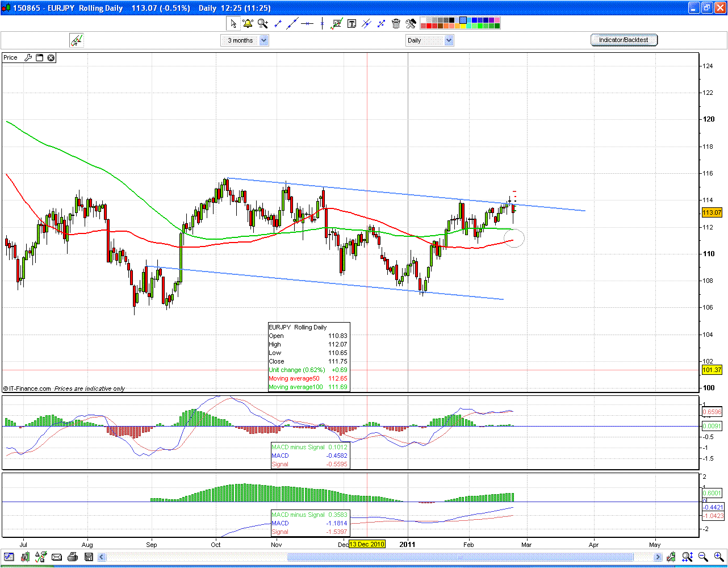
Task: Click the -0.4421 MACD value label
Action: click(712, 507)
